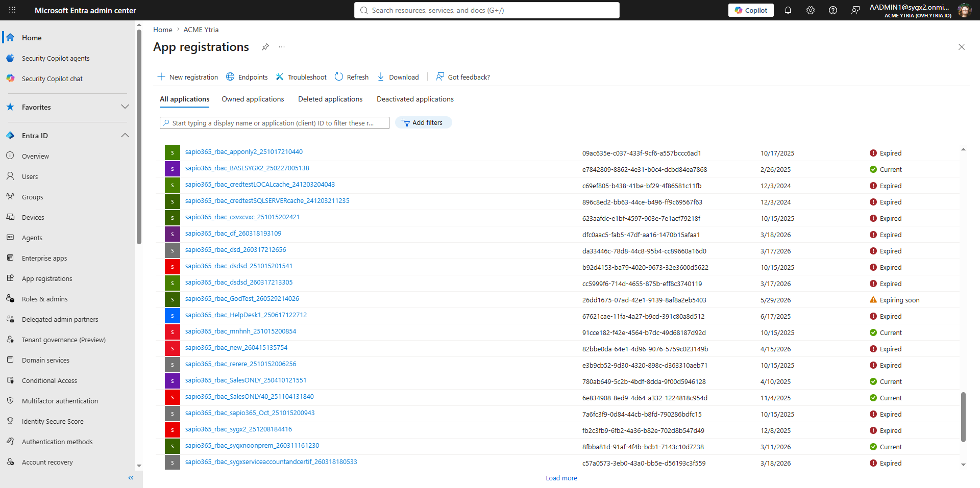Open the Endpoints panel

click(x=247, y=77)
